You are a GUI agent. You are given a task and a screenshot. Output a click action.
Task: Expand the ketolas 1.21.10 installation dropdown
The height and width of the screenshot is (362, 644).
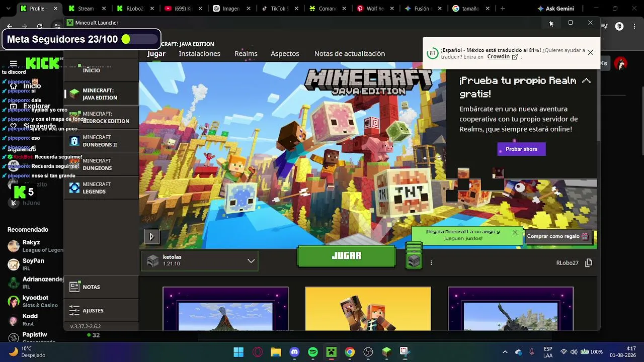point(200,261)
